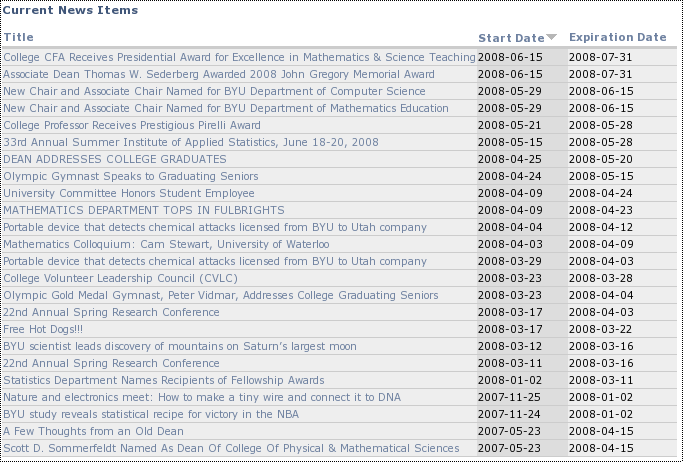Open Olympic Gymnast Speaks to Graduating Seniors
Viewport: 683px width, 462px height.
[131, 176]
